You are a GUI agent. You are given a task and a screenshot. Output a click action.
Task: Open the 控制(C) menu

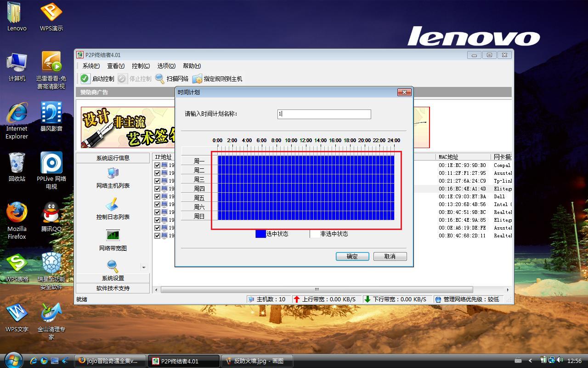[141, 66]
